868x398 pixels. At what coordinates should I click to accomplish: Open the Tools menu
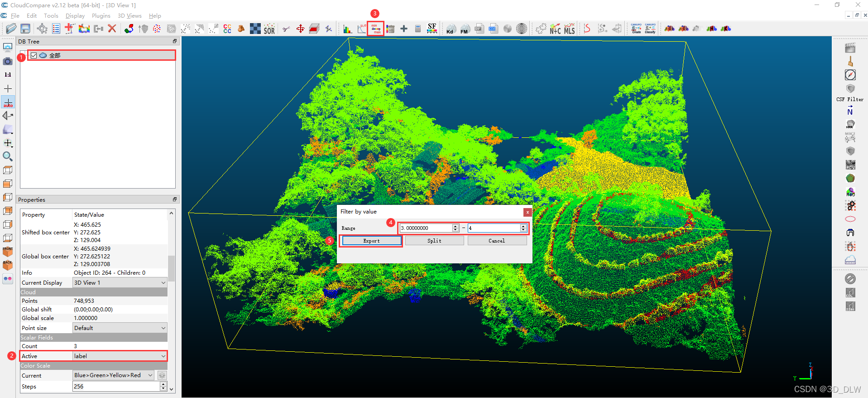[x=51, y=16]
